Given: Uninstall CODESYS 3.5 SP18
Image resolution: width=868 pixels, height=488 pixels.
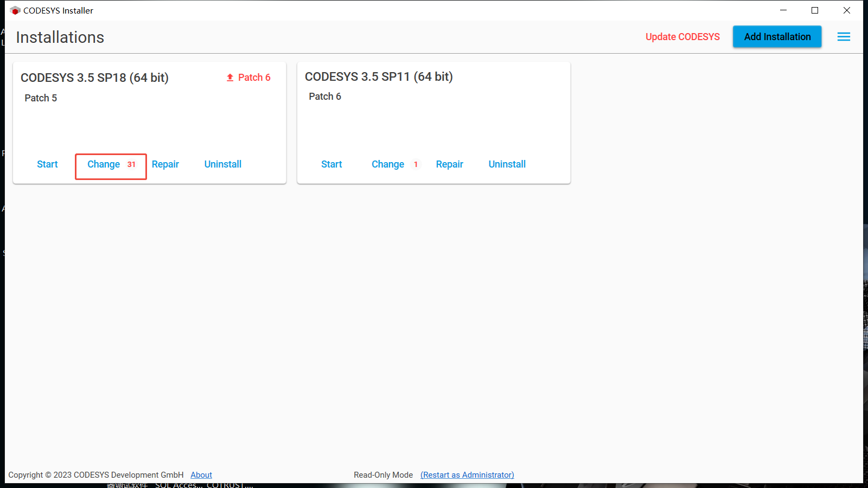Looking at the screenshot, I should [x=223, y=164].
